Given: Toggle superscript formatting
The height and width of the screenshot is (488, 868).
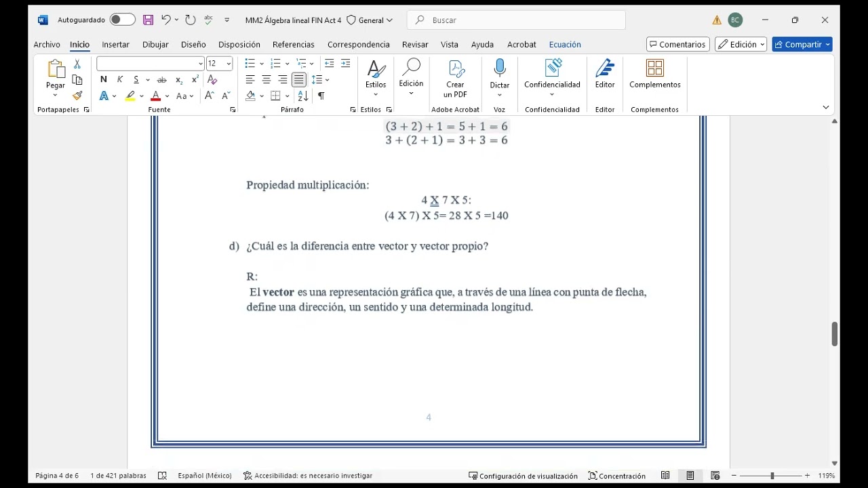Looking at the screenshot, I should click(195, 80).
